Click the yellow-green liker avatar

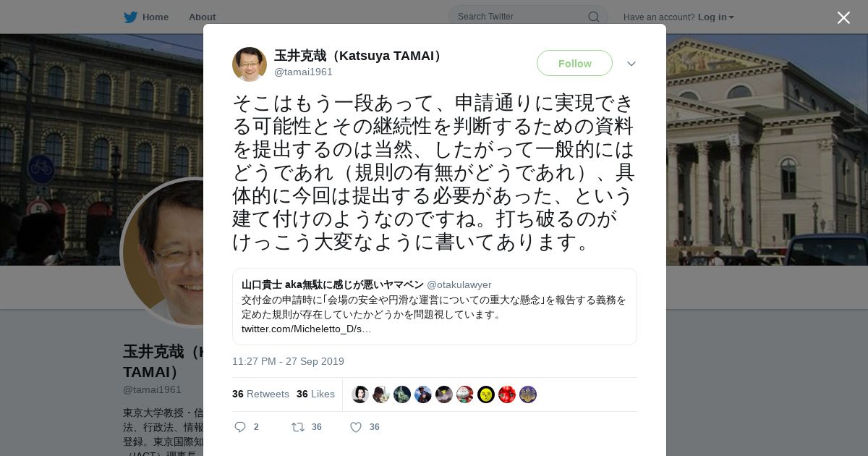click(486, 394)
